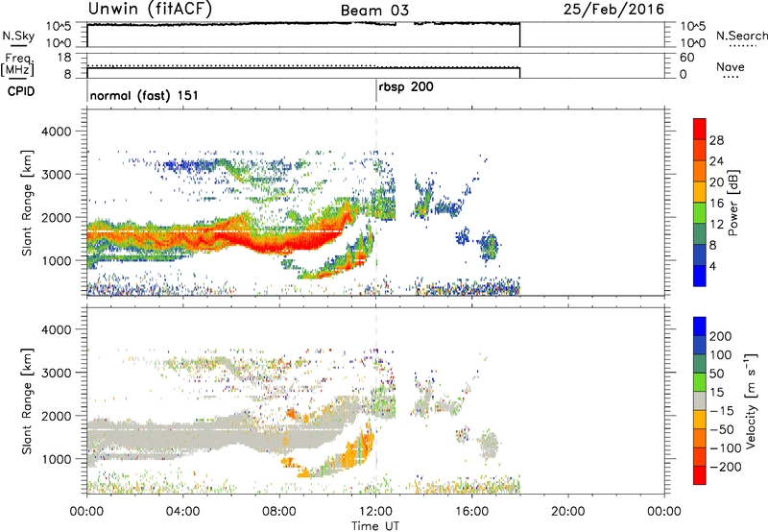The image size is (768, 532).
Task: Pick the blue top segment of the Velocity color bar
Action: point(700,326)
